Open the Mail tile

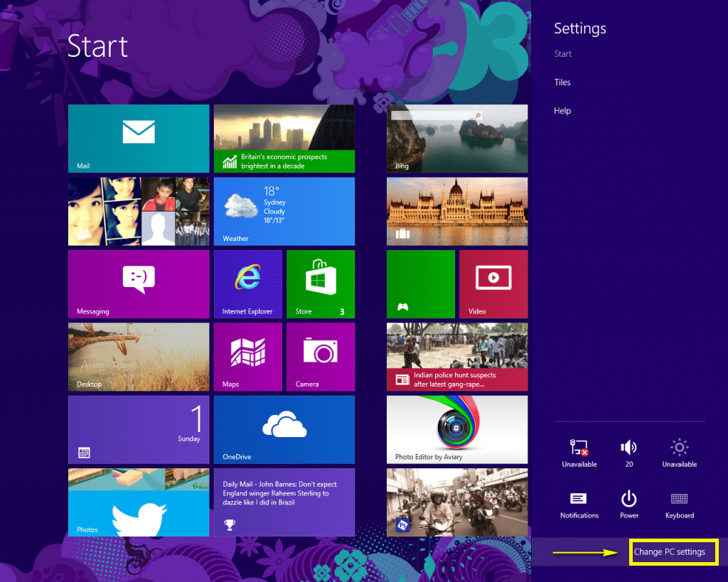pos(139,139)
